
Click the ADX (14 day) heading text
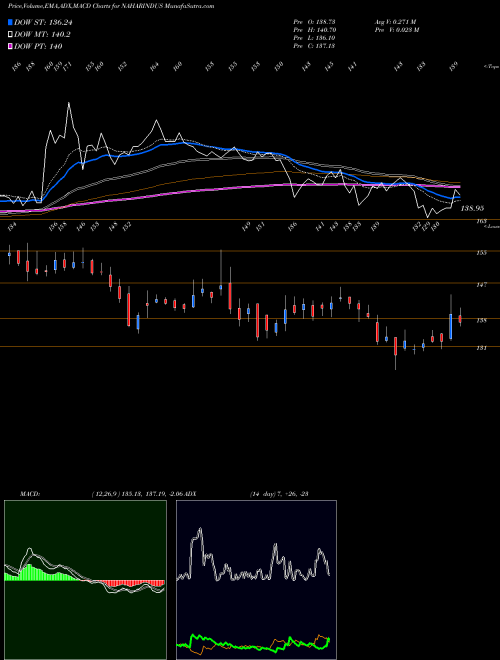pyautogui.click(x=247, y=494)
